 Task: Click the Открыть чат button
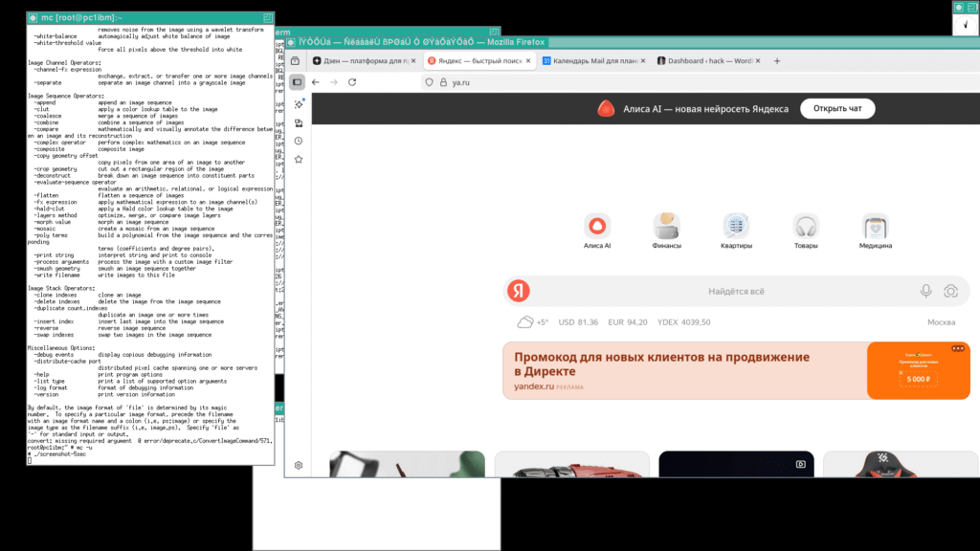click(x=837, y=108)
